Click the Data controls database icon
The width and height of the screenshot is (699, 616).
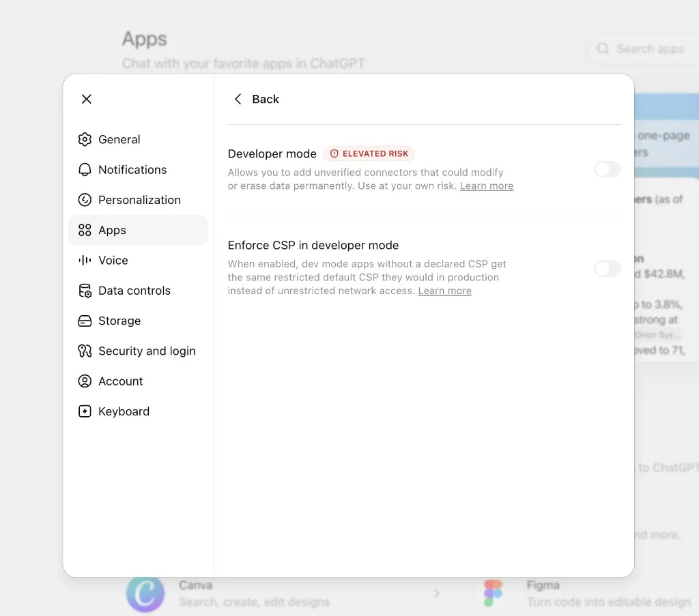point(85,291)
